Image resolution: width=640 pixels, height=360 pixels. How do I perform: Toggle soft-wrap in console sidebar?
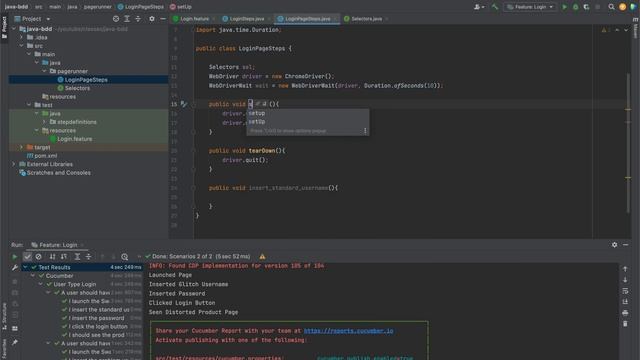pos(625,291)
